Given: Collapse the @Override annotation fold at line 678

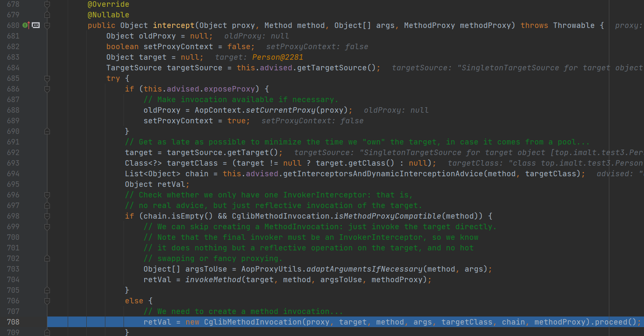Looking at the screenshot, I should point(47,4).
